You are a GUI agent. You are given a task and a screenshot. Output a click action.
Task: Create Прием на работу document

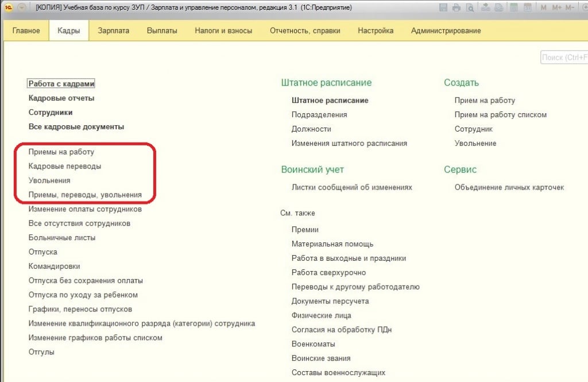(x=485, y=100)
